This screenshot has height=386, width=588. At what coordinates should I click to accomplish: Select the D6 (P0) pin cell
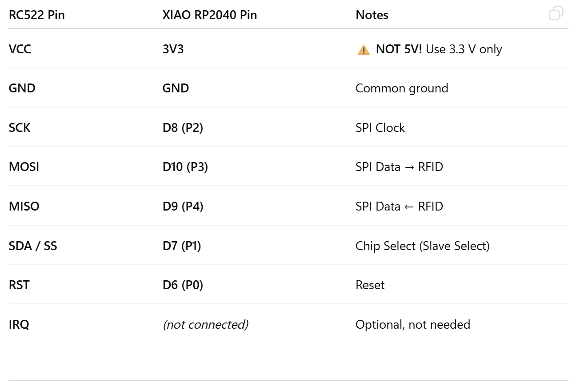183,285
